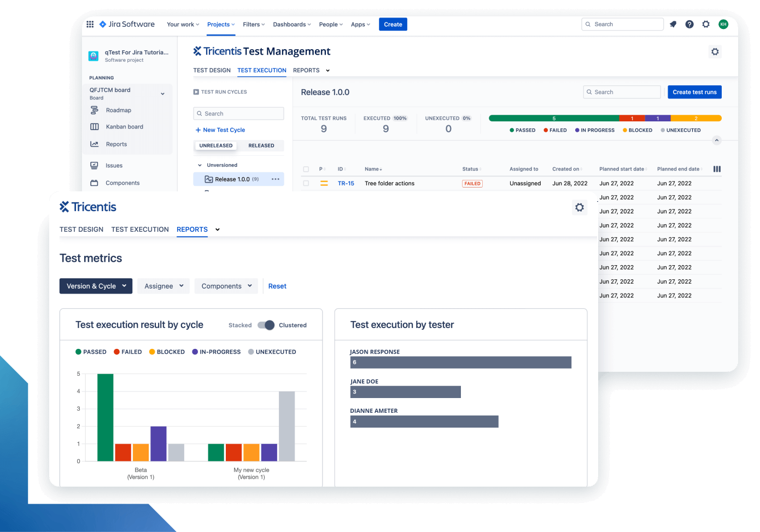The width and height of the screenshot is (760, 532).
Task: Open the column chooser icon in table header
Action: (717, 169)
